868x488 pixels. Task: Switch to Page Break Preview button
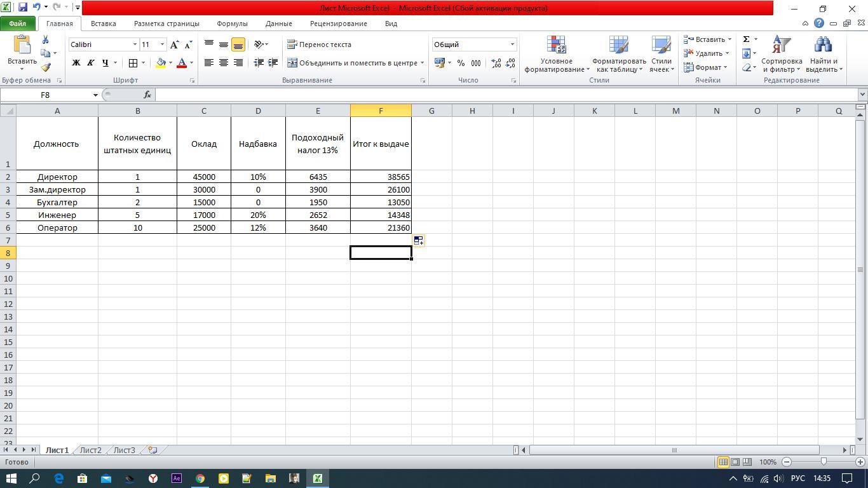tap(747, 462)
